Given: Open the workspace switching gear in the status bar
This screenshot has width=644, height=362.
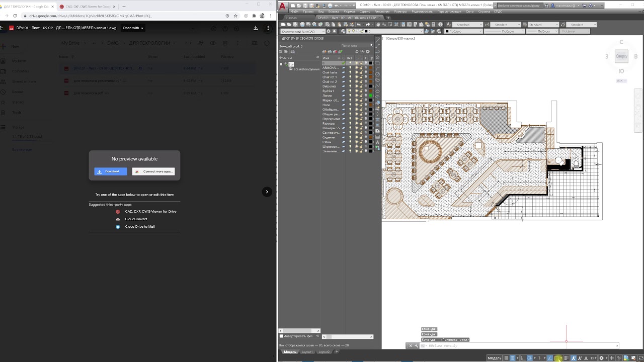Looking at the screenshot, I should point(602,358).
